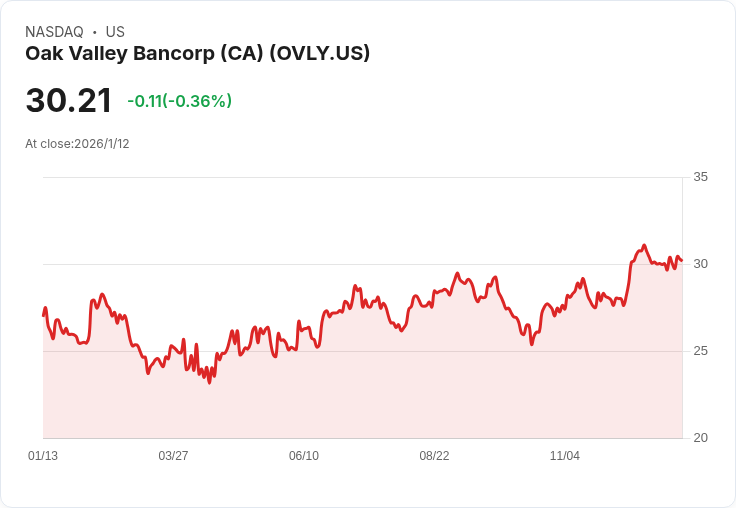Click the bullet separator between NASDAQ and US

(94, 32)
